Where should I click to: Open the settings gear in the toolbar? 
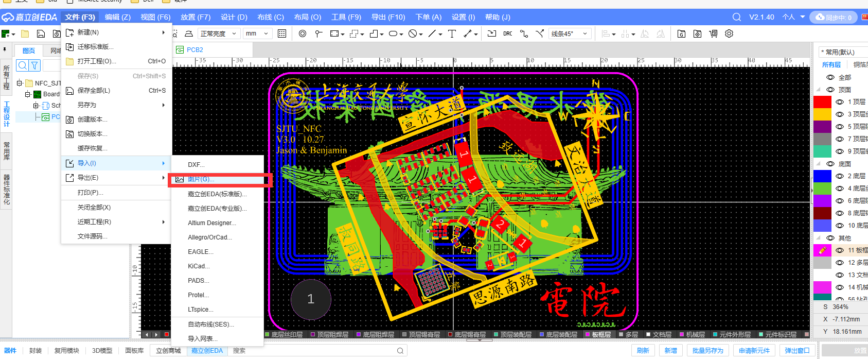coord(729,33)
